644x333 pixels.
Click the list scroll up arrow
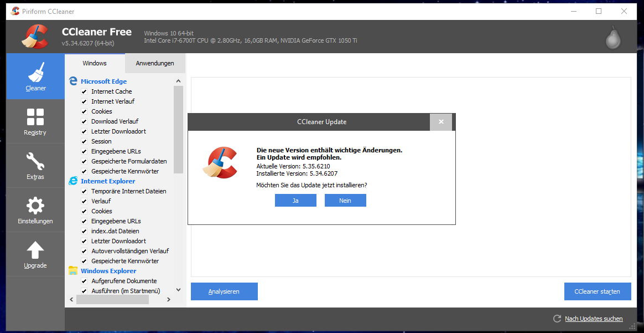(x=178, y=81)
